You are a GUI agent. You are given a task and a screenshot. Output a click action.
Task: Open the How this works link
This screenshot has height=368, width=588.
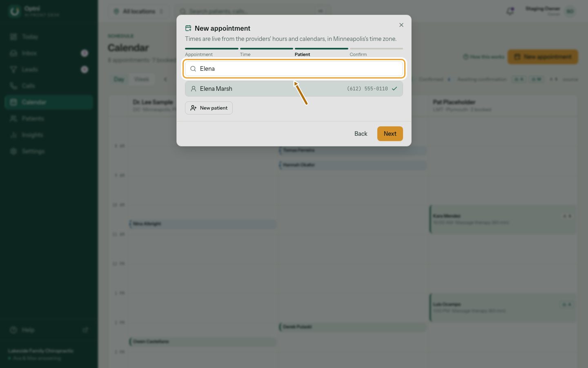(x=483, y=57)
